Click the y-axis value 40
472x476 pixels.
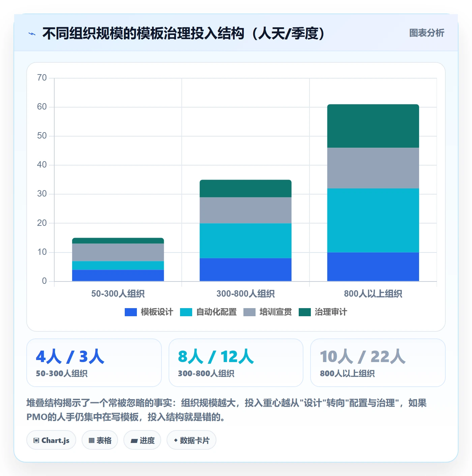pyautogui.click(x=42, y=165)
